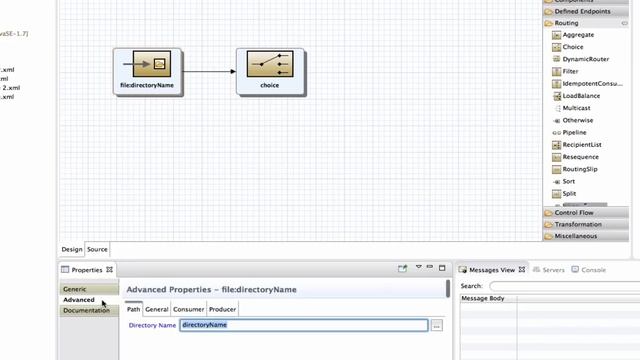
Task: Click the Message Body column header
Action: [x=489, y=298]
